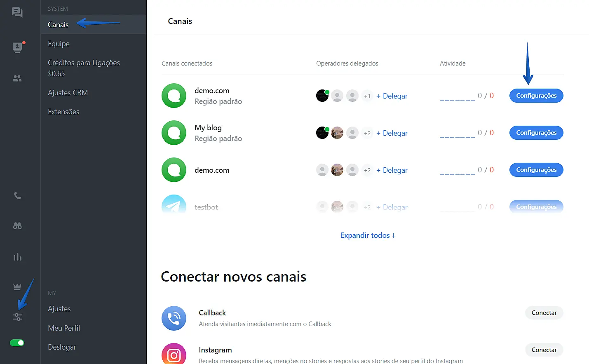589x364 pixels.
Task: Click the Instagram logo icon
Action: (174, 354)
